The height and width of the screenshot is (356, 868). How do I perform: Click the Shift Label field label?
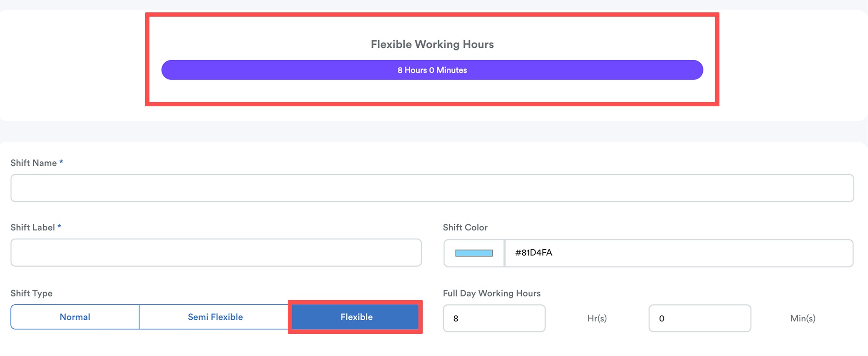point(33,228)
